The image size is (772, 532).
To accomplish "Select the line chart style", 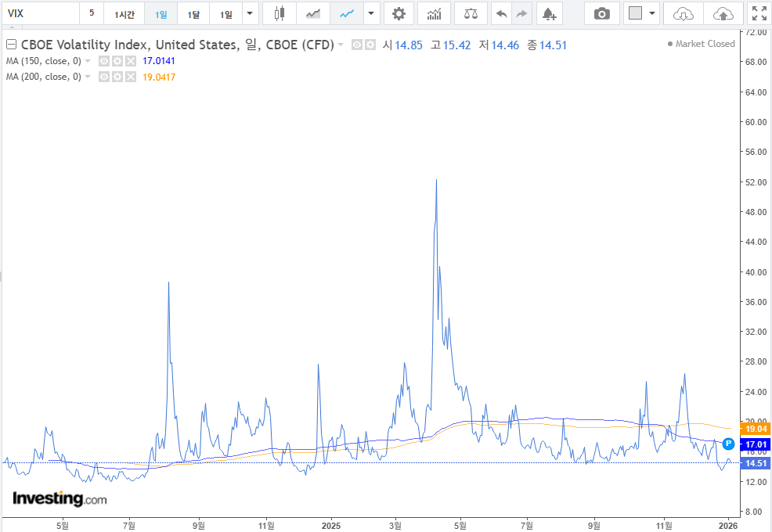I will (x=347, y=13).
